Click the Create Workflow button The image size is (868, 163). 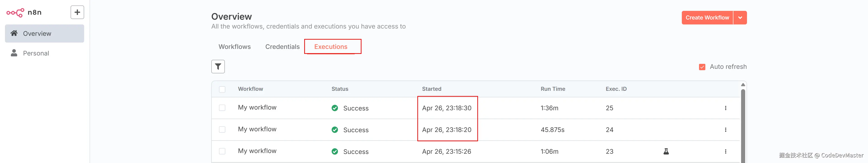[x=707, y=18]
